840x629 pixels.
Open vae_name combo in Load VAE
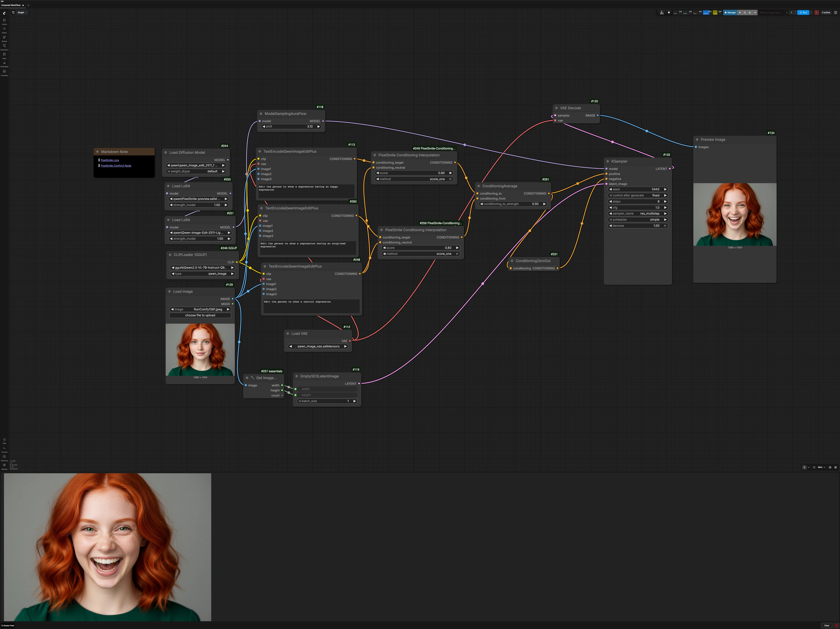click(318, 346)
